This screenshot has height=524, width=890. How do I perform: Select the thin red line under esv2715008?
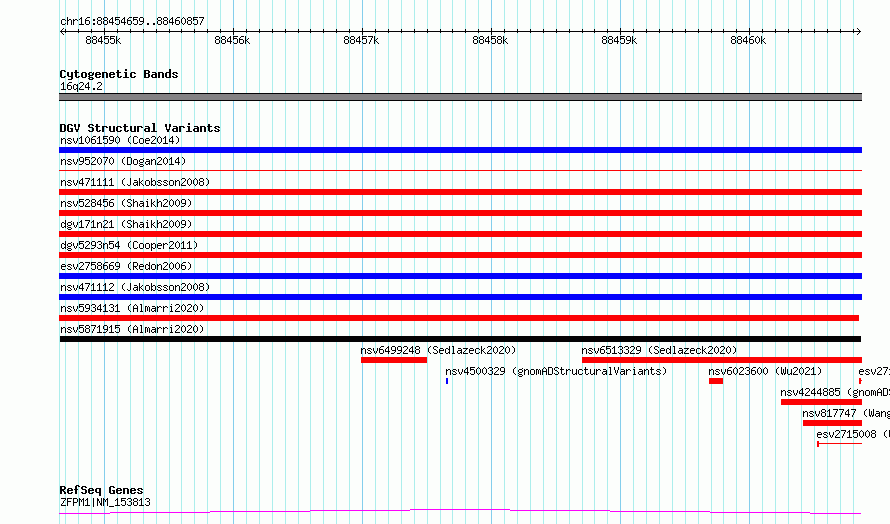point(840,444)
